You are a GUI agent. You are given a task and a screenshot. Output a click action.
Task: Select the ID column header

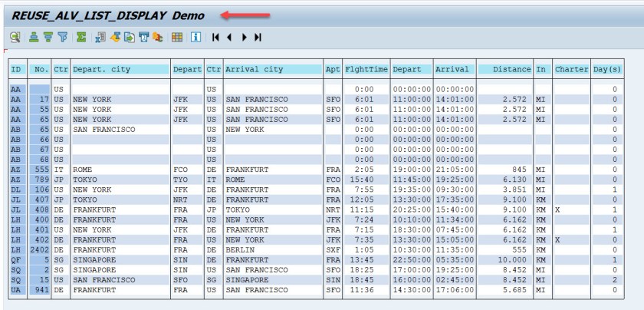point(16,70)
